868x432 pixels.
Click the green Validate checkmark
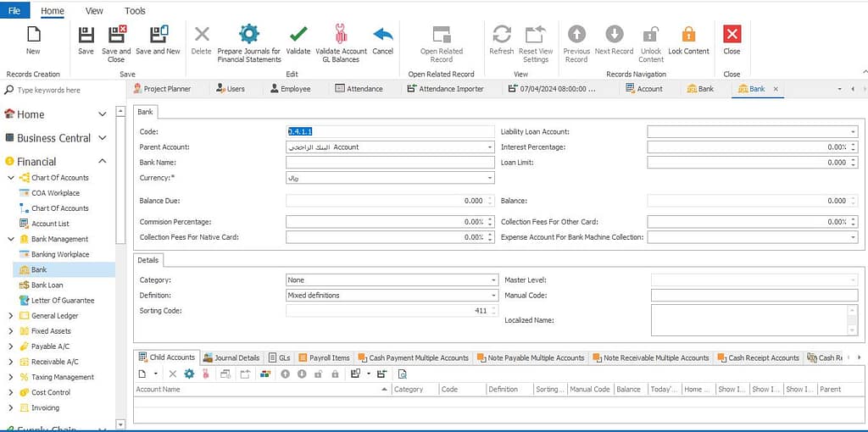click(x=298, y=35)
